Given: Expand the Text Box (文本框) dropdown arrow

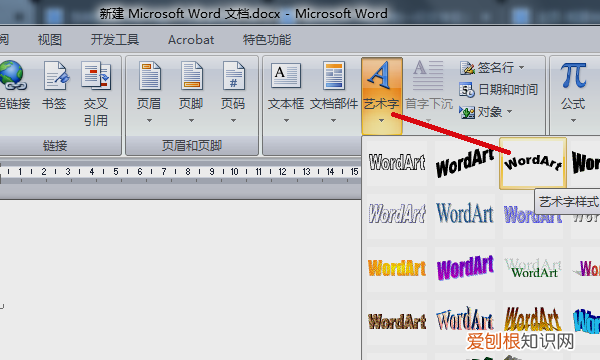Looking at the screenshot, I should (x=286, y=121).
